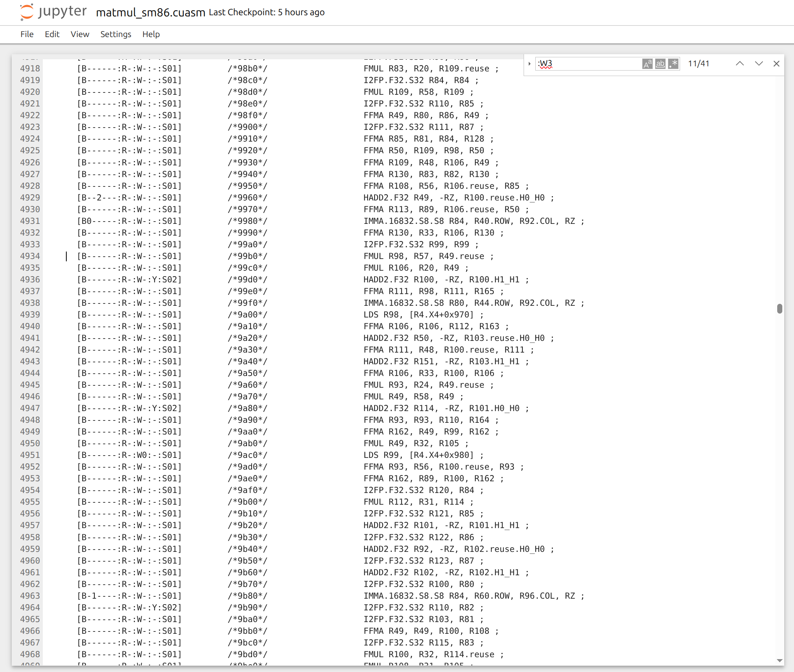Expand the replace field toggle arrow
The image size is (794, 672).
[529, 64]
